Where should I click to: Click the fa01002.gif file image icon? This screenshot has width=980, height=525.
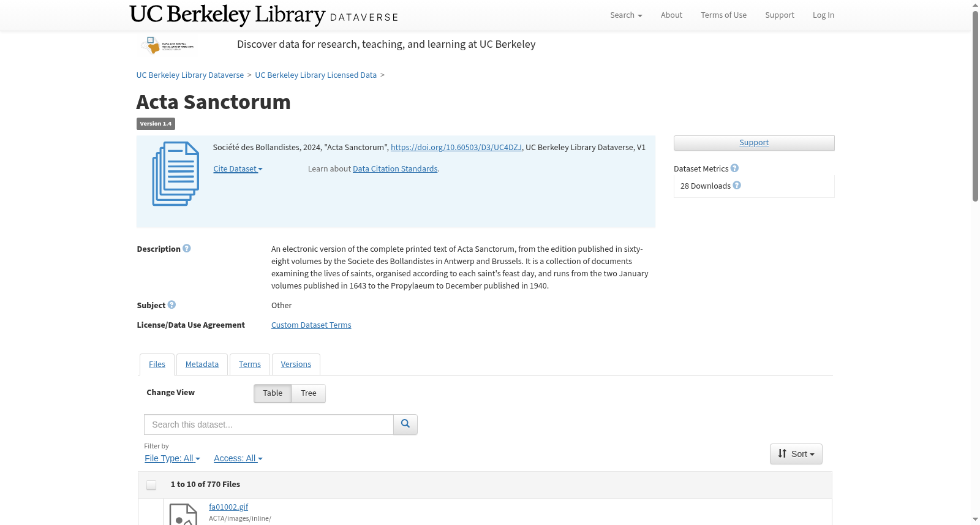[x=183, y=515]
